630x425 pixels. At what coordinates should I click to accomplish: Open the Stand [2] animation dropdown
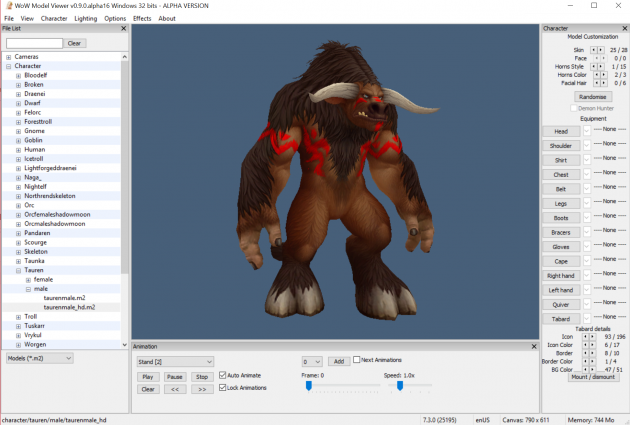(175, 362)
